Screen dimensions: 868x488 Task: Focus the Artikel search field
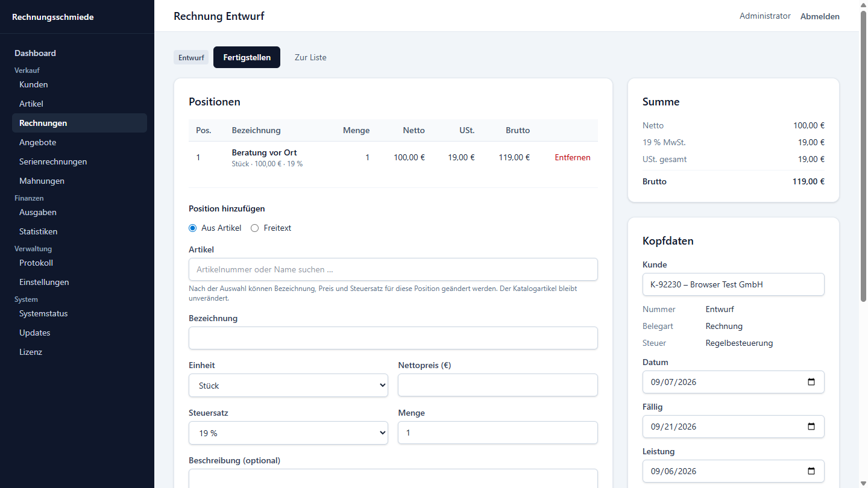pyautogui.click(x=393, y=269)
